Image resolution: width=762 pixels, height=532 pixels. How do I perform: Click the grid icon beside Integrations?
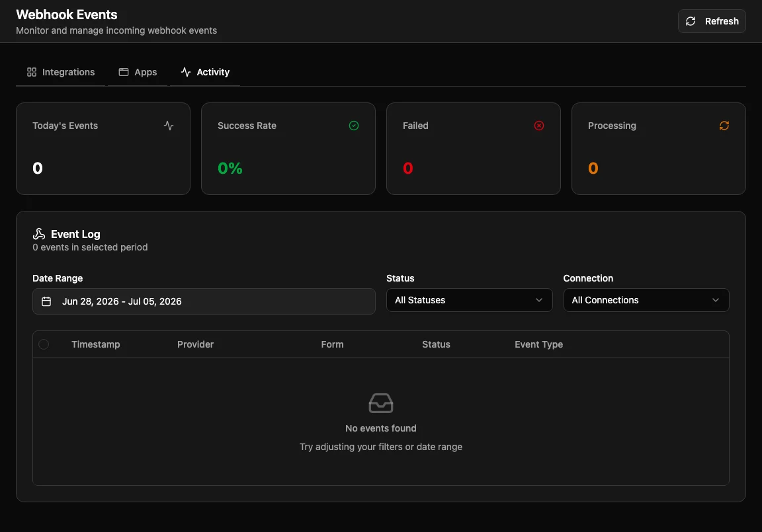32,72
